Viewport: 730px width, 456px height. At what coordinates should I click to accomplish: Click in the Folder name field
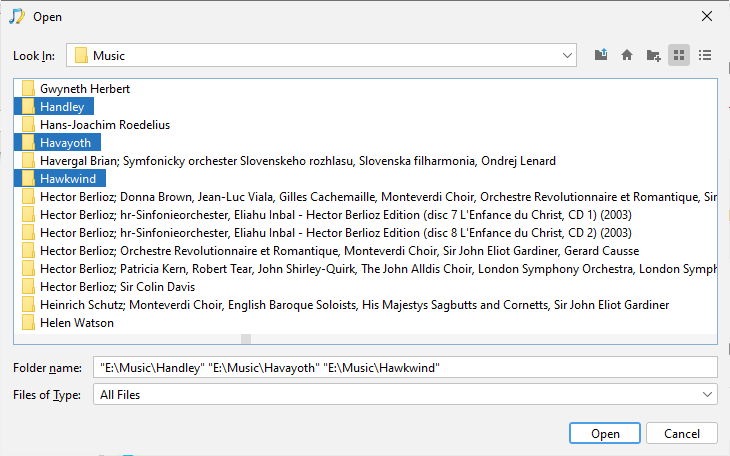point(405,368)
